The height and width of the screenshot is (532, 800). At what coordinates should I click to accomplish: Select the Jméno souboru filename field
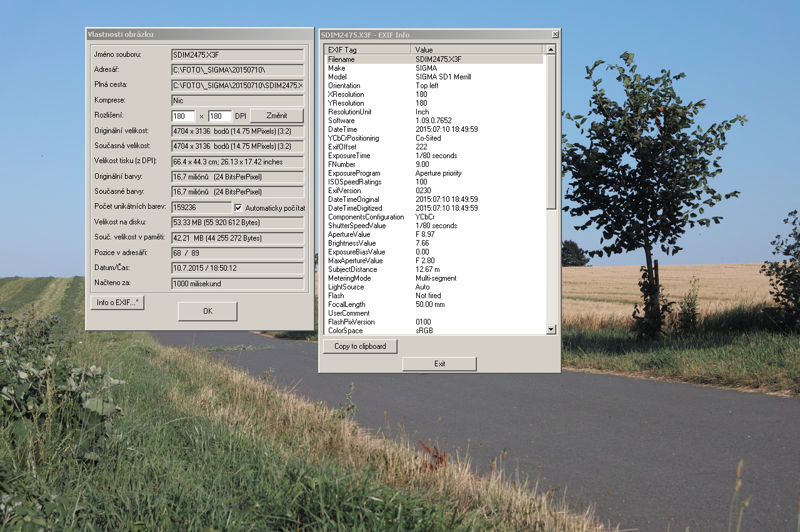237,55
